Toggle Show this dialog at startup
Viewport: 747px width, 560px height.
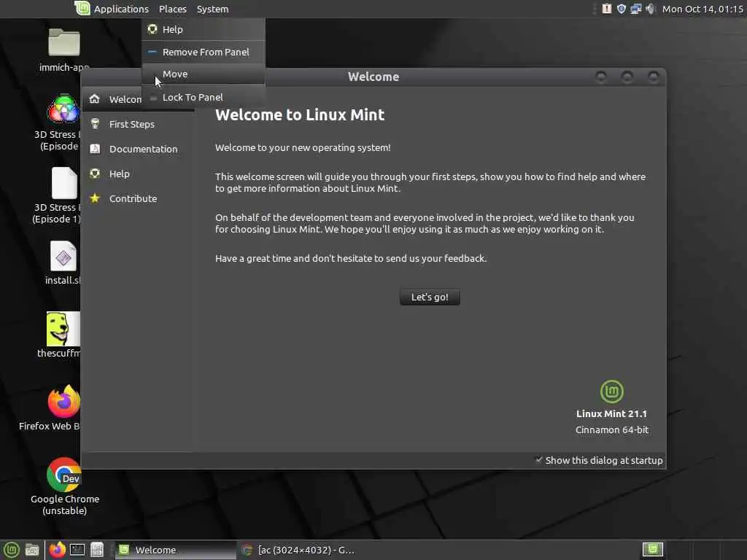click(x=600, y=460)
